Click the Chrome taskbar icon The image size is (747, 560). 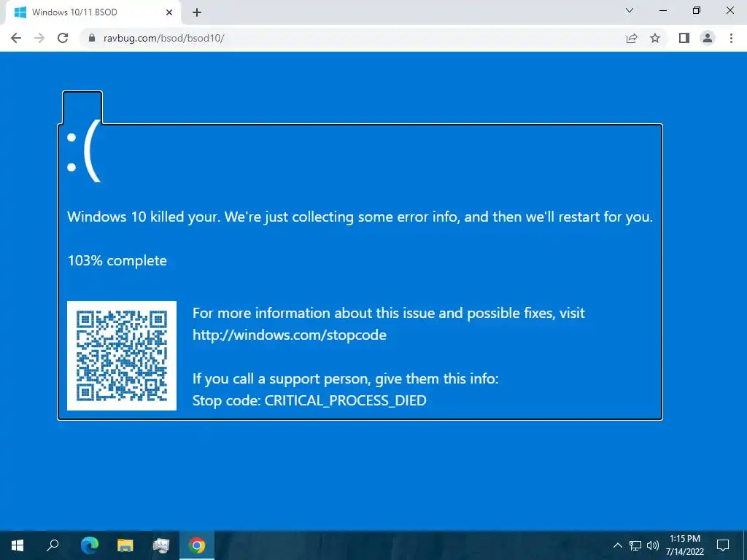[x=197, y=545]
